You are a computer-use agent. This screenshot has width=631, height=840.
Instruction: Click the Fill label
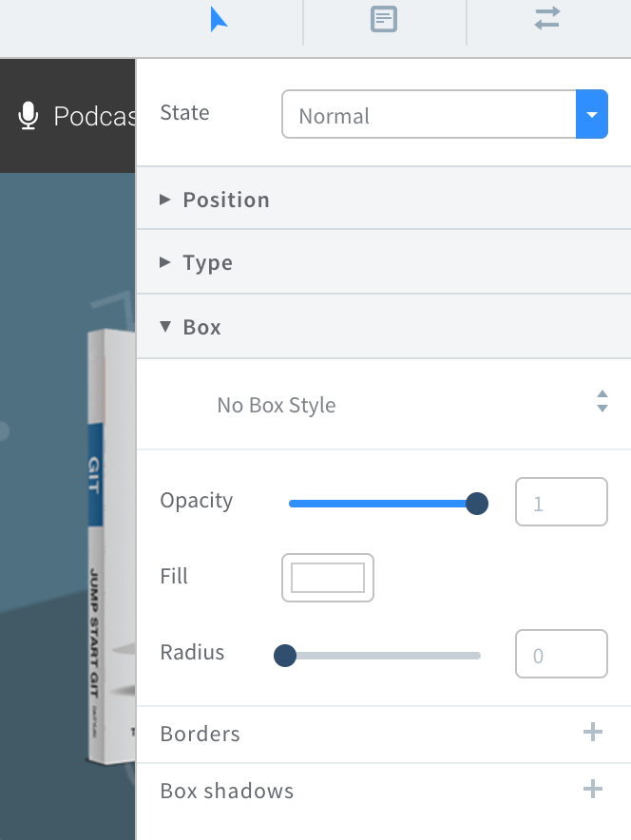[x=174, y=577]
